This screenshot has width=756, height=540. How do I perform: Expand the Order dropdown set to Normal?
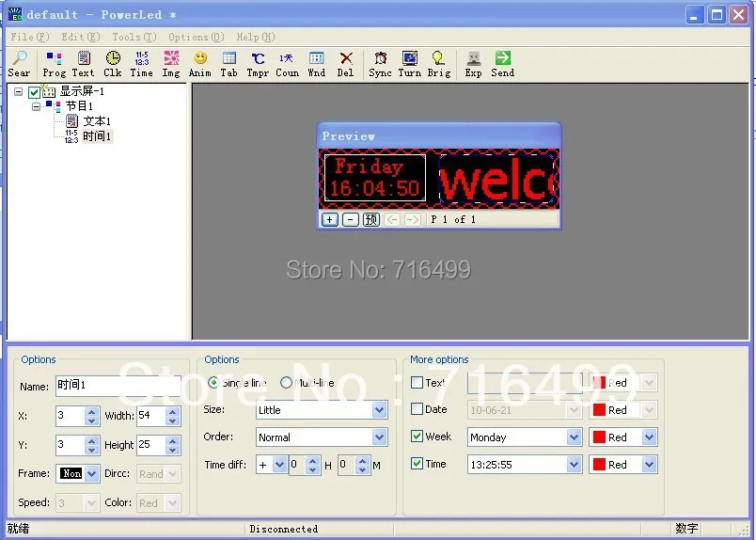(x=379, y=437)
